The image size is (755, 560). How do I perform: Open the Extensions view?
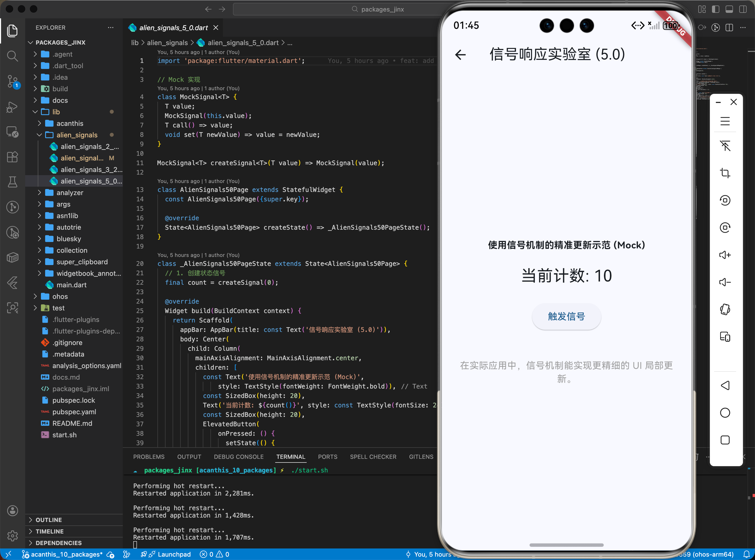tap(13, 157)
